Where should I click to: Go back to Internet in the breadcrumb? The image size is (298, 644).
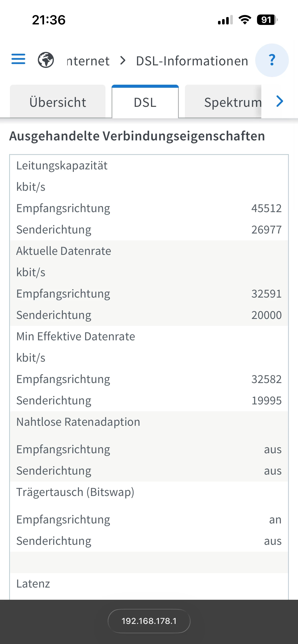(88, 61)
